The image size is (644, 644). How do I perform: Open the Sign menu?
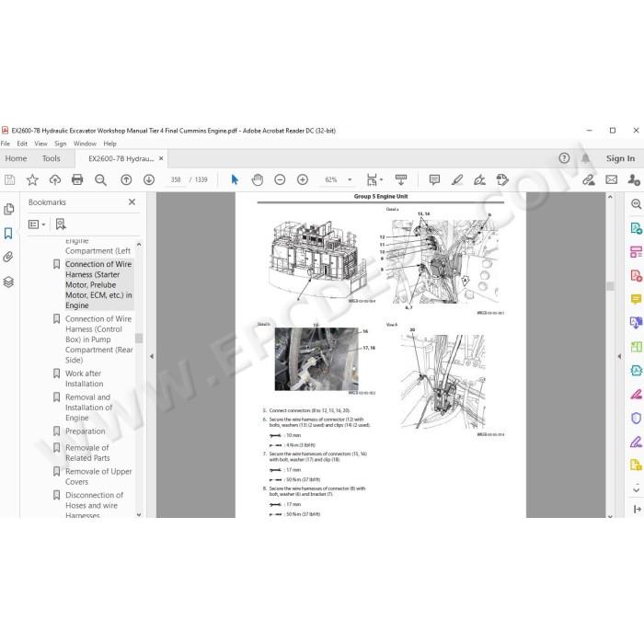(61, 144)
